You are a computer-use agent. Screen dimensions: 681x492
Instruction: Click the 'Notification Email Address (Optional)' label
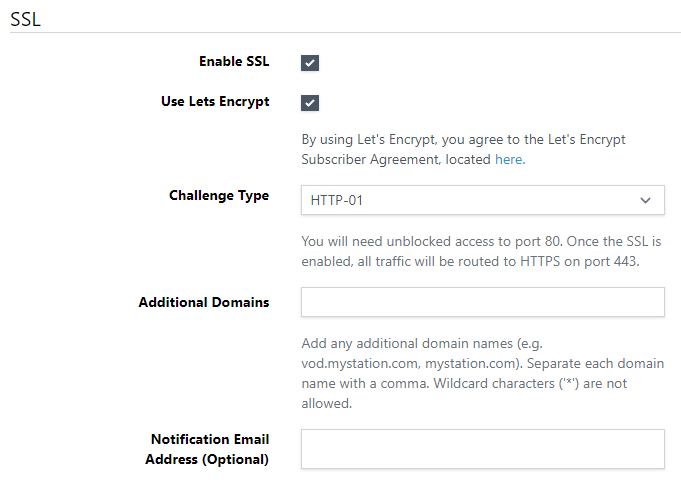tap(210, 449)
